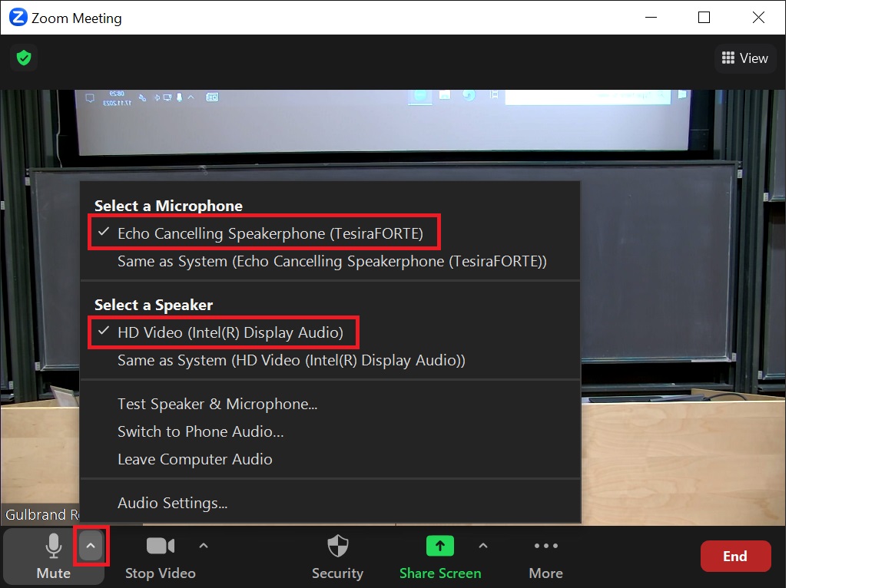Choose Same as System microphone option

(332, 262)
